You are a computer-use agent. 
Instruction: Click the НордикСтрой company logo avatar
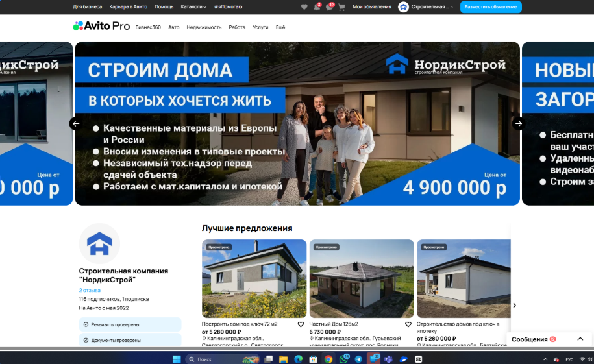[x=99, y=243]
